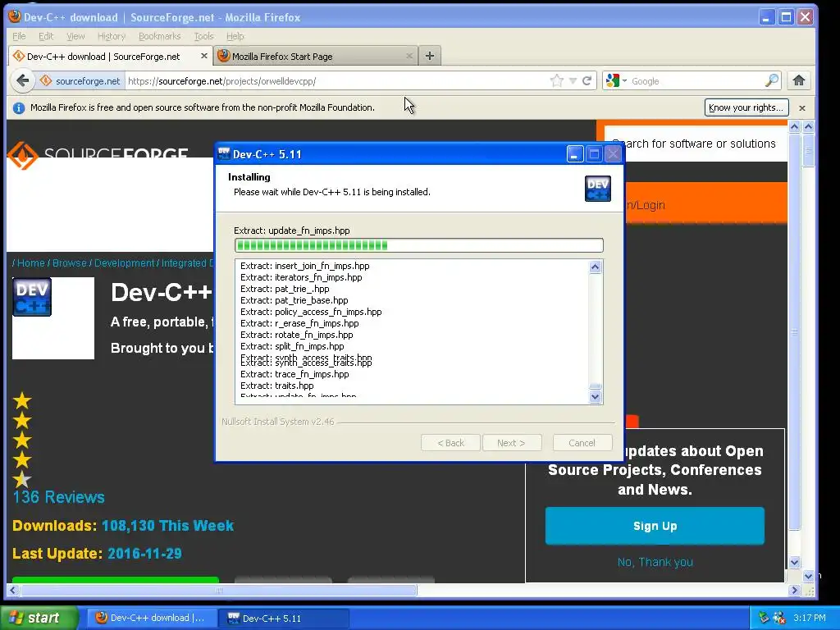Click the fifth rating star

(22, 479)
